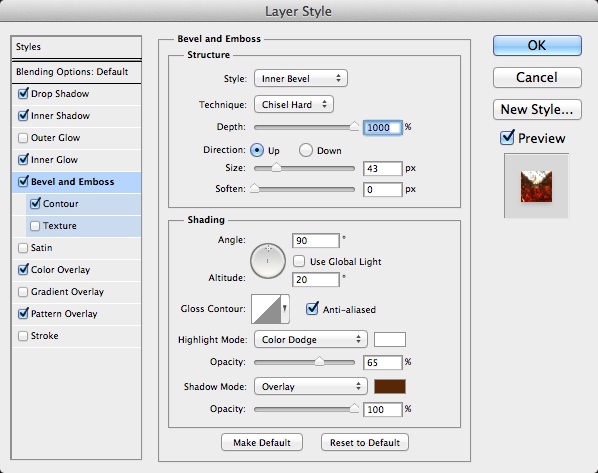
Task: Click the layer style preview thumbnail
Action: click(537, 186)
